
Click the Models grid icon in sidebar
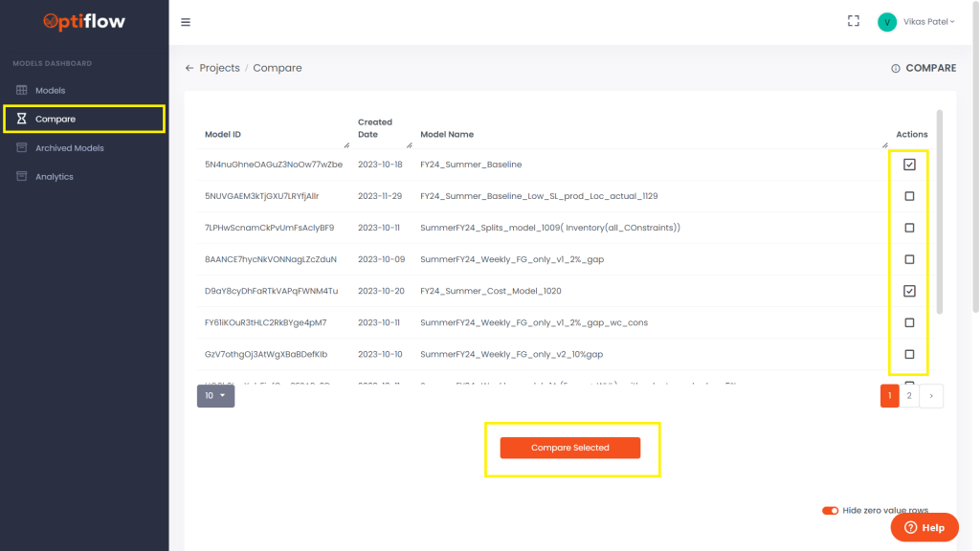click(22, 90)
